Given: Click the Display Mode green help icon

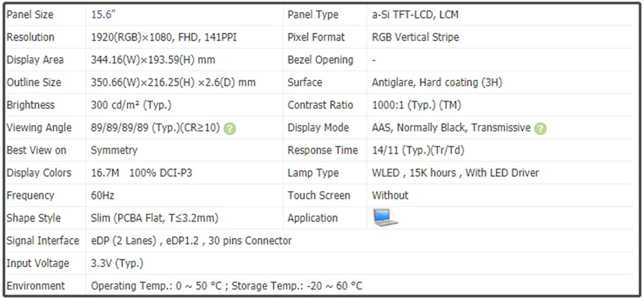Looking at the screenshot, I should (x=540, y=129).
